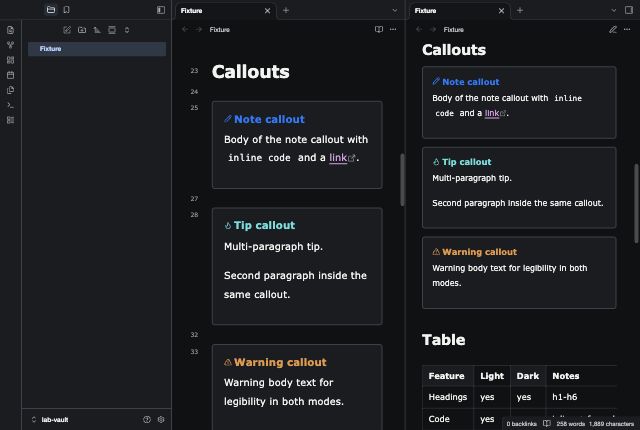
Task: Click the Notes table header cell
Action: (x=581, y=376)
